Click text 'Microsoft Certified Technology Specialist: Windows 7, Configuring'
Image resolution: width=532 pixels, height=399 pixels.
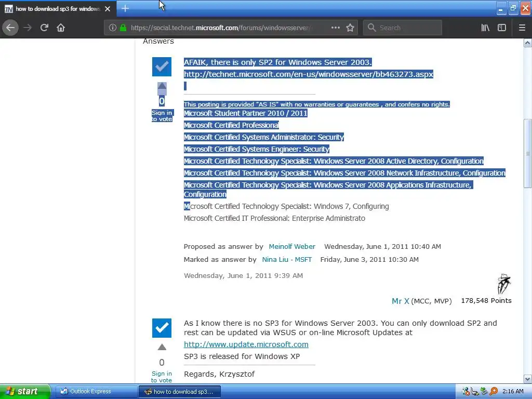(x=286, y=206)
